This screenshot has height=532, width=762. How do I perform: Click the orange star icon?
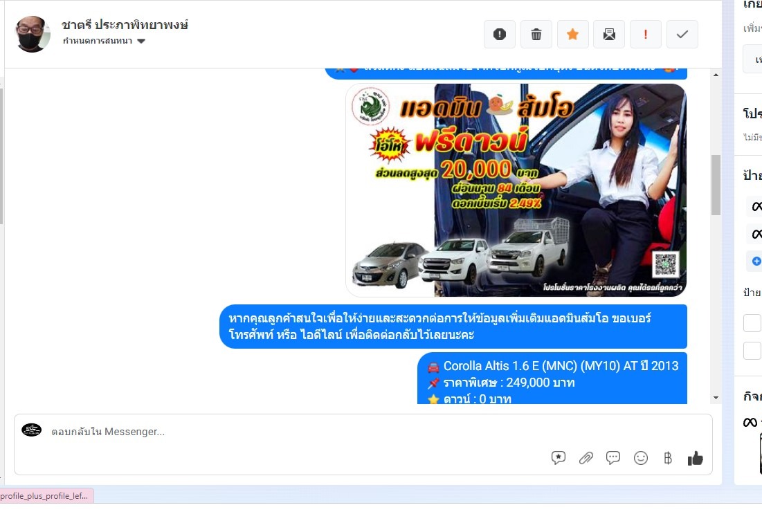coord(572,35)
